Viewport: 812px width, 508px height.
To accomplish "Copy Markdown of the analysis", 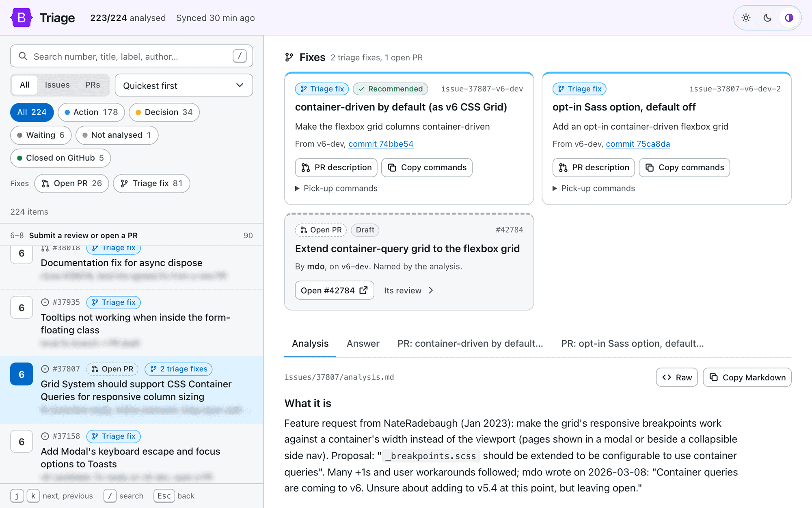I will click(747, 377).
